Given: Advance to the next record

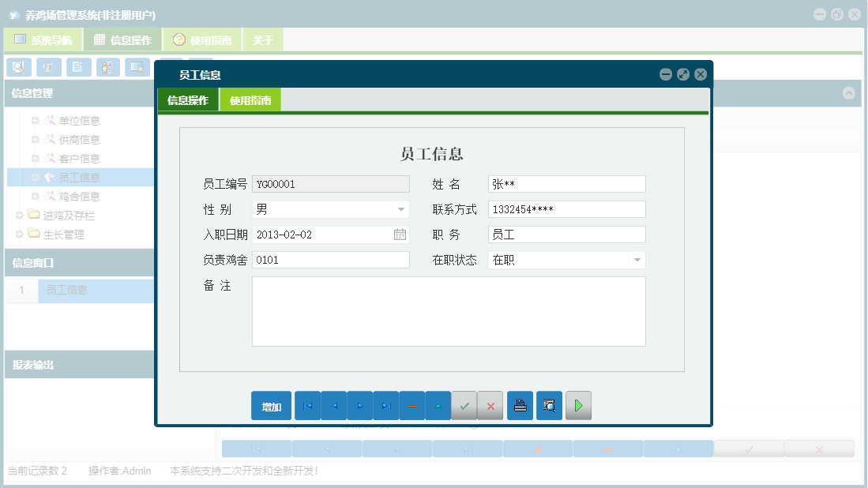Looking at the screenshot, I should click(361, 405).
